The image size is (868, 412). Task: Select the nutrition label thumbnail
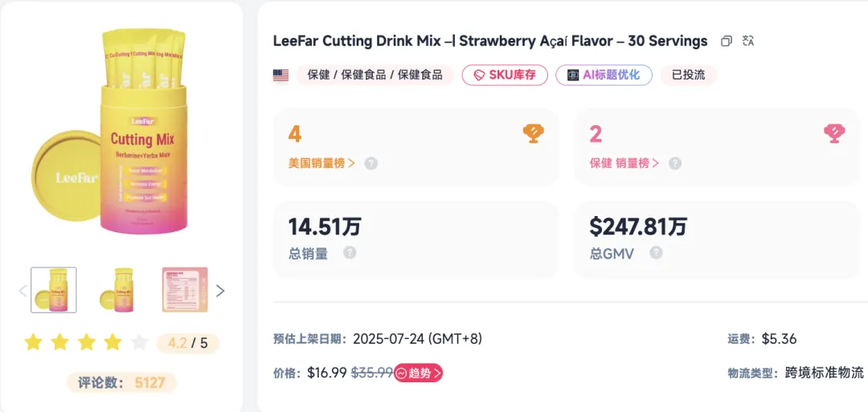point(185,290)
